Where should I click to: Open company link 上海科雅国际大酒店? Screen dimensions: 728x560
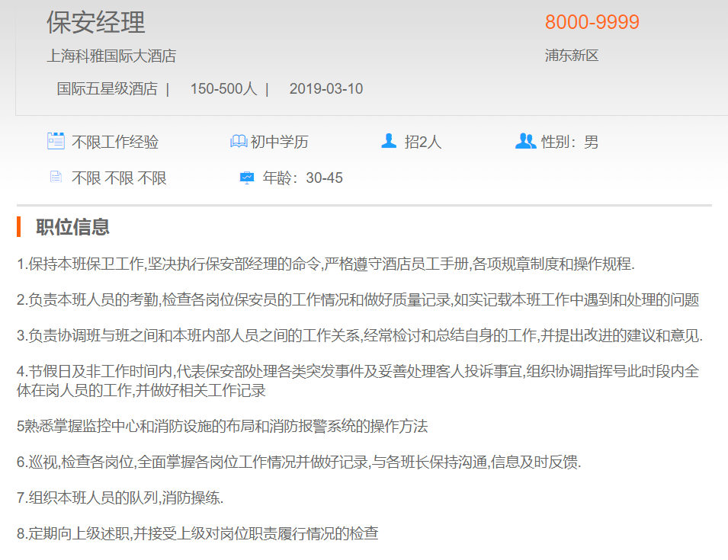(x=111, y=56)
